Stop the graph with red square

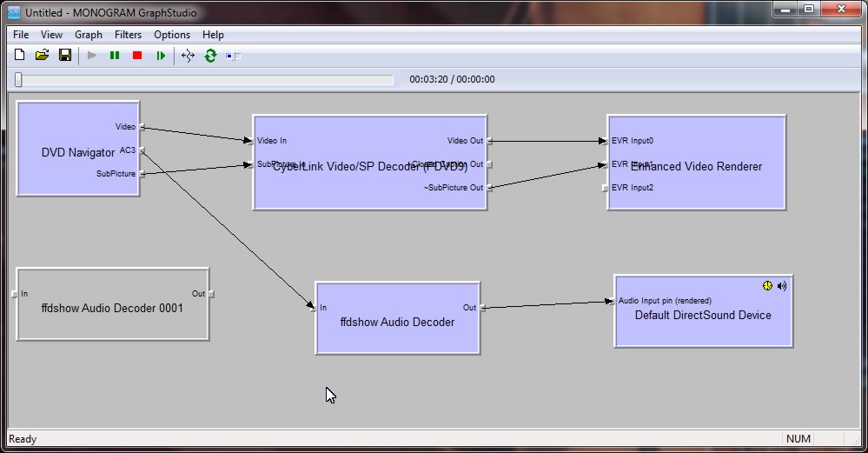tap(137, 56)
